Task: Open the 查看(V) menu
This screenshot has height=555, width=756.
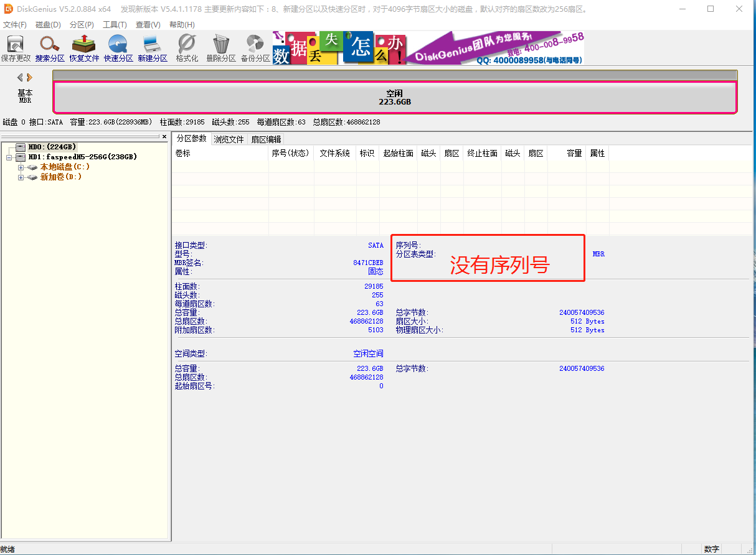Action: click(148, 24)
